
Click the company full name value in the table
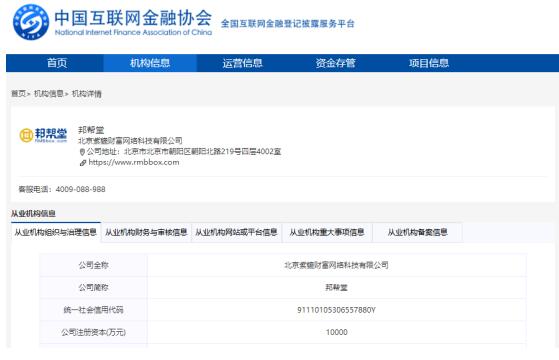[x=336, y=265]
